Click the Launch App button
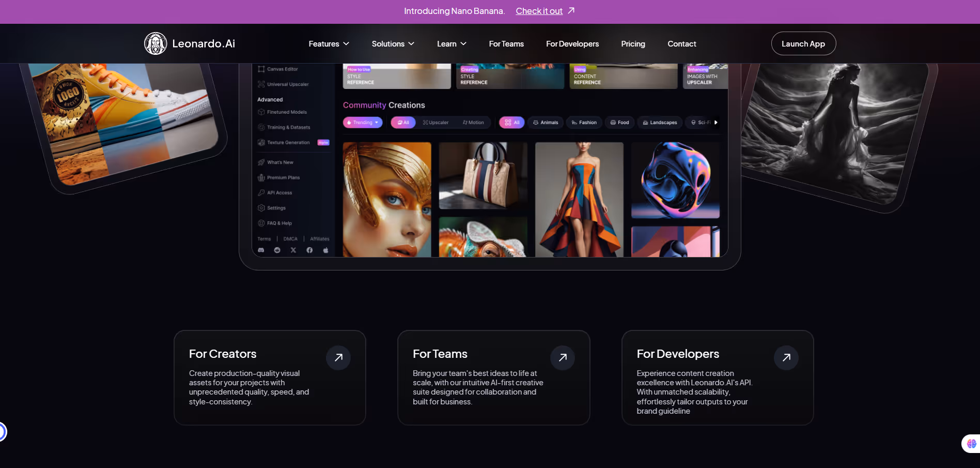 [803, 43]
